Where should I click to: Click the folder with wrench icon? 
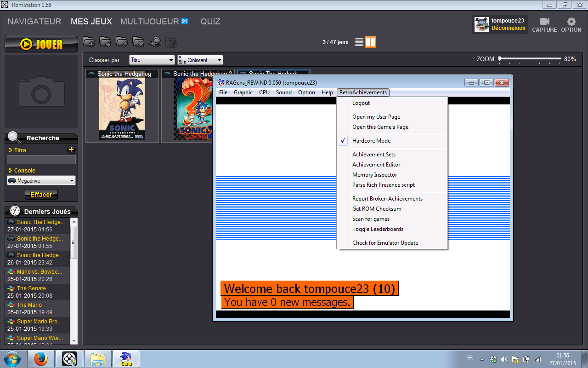tap(122, 42)
